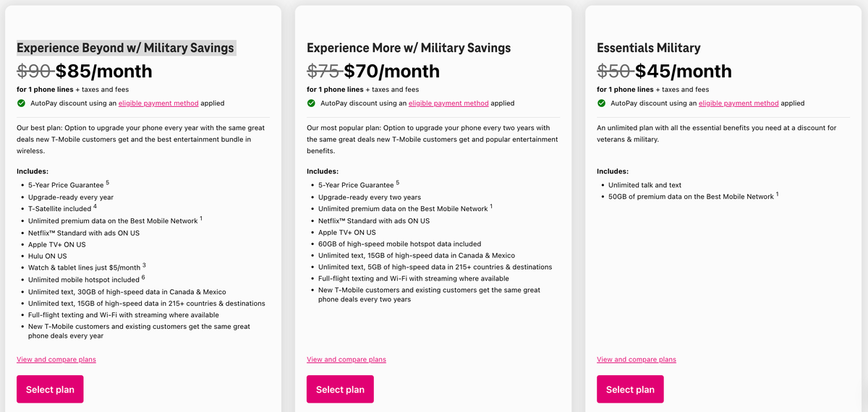This screenshot has height=412, width=868.
Task: View and compare plans under Experience Beyond
Action: tap(56, 359)
